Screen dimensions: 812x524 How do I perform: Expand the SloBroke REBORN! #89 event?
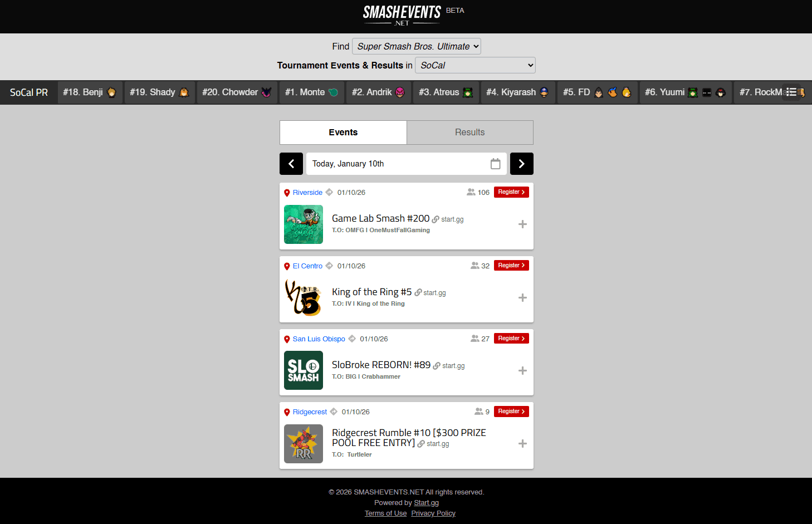[522, 371]
